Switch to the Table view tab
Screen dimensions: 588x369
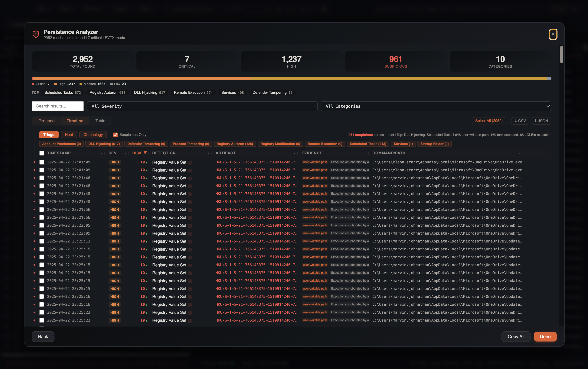(x=100, y=121)
